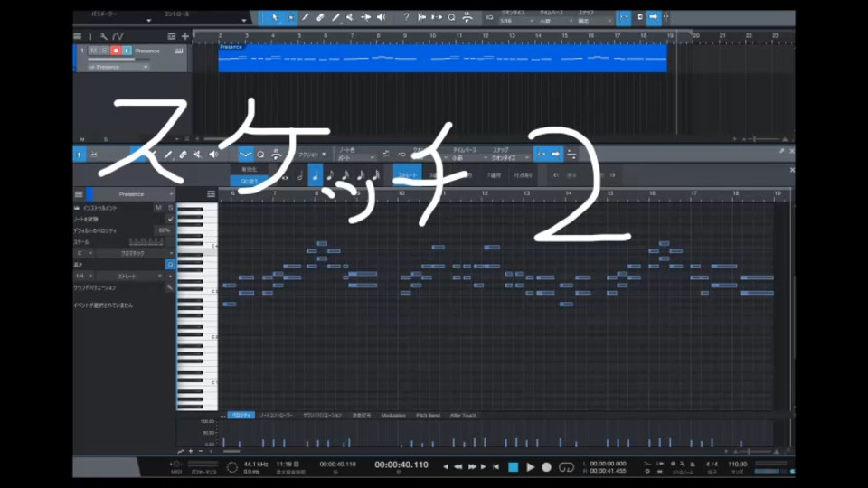Toggle the ノートを試聴 checkbox
868x488 pixels.
170,219
